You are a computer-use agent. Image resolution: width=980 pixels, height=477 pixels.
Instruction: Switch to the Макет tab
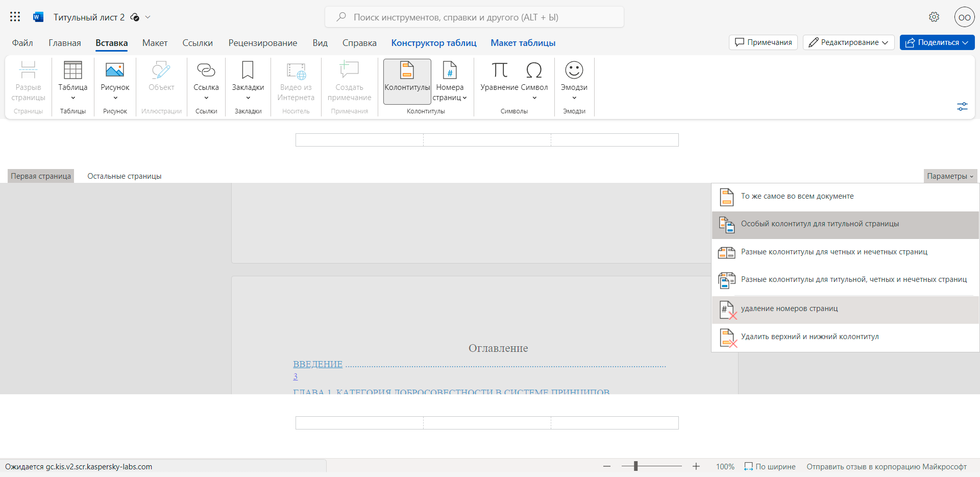(155, 43)
